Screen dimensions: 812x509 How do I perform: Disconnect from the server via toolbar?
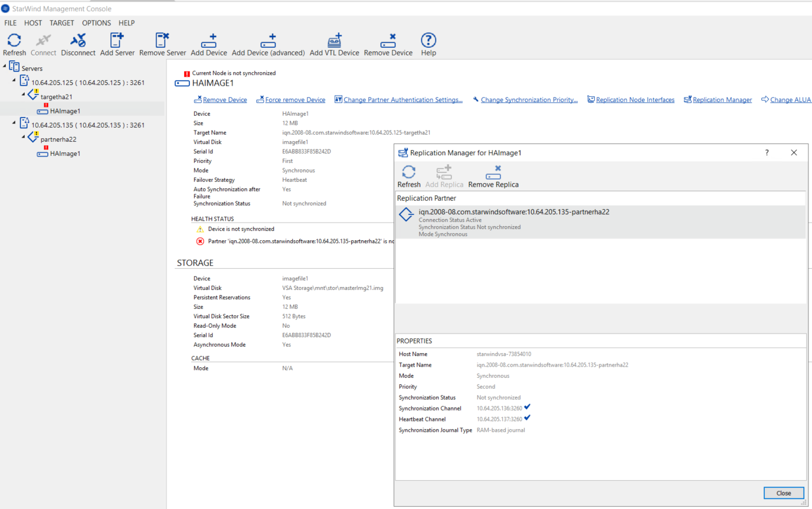(x=78, y=40)
